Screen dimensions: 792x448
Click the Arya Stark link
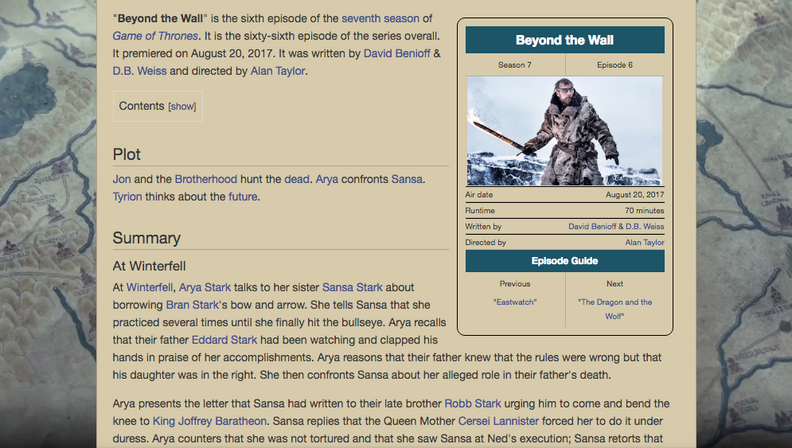[204, 287]
